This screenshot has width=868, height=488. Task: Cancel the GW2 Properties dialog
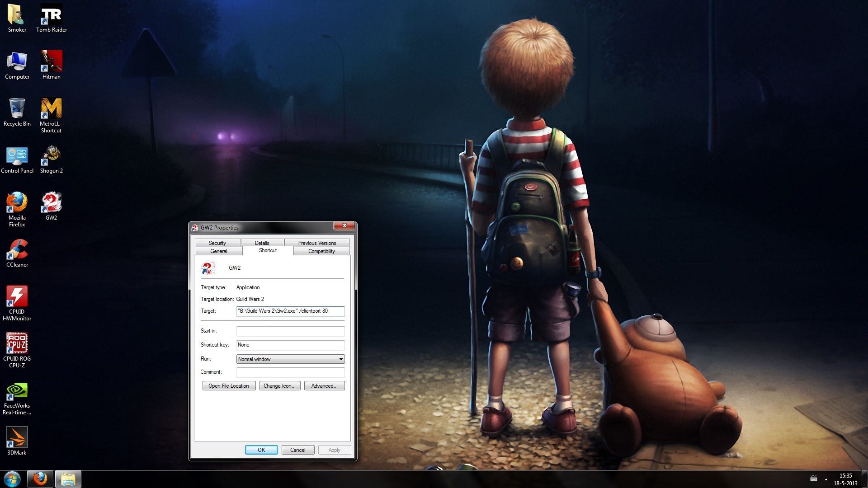pyautogui.click(x=298, y=450)
